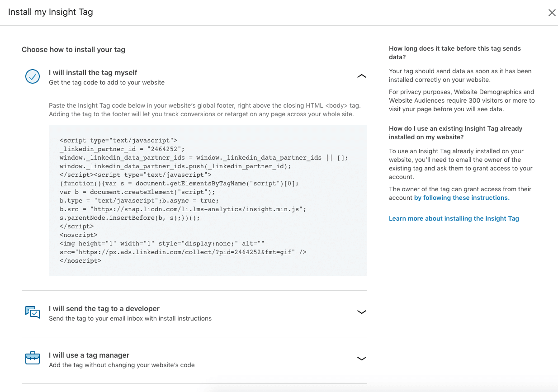Click the px.ads.linkedin.com img src code line
The height and width of the screenshot is (392, 558).
tap(183, 252)
